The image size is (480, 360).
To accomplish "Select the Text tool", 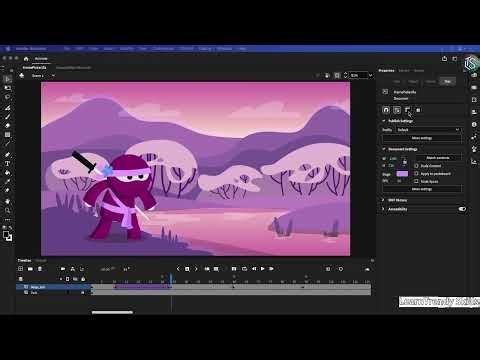I will [7, 164].
